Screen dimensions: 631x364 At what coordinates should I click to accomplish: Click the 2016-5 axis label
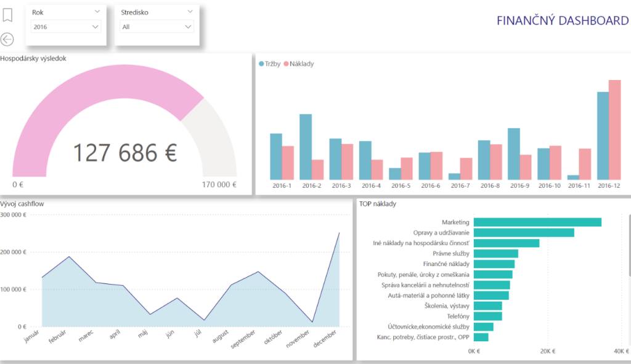[x=401, y=186]
